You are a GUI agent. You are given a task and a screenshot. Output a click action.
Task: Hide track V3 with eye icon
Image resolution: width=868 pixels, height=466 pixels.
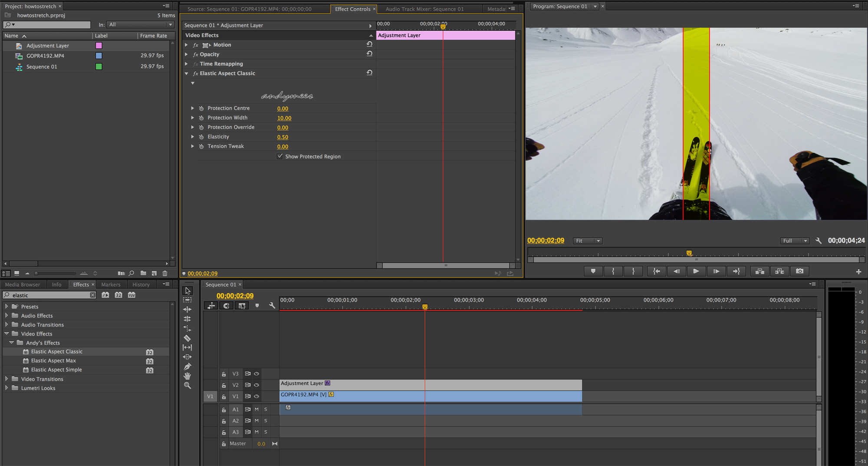(256, 373)
